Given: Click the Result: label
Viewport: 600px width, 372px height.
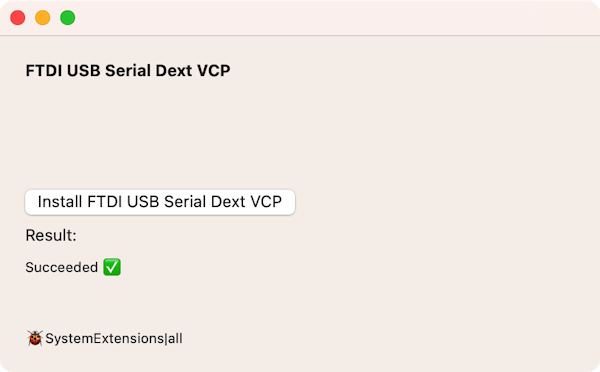Looking at the screenshot, I should point(51,235).
